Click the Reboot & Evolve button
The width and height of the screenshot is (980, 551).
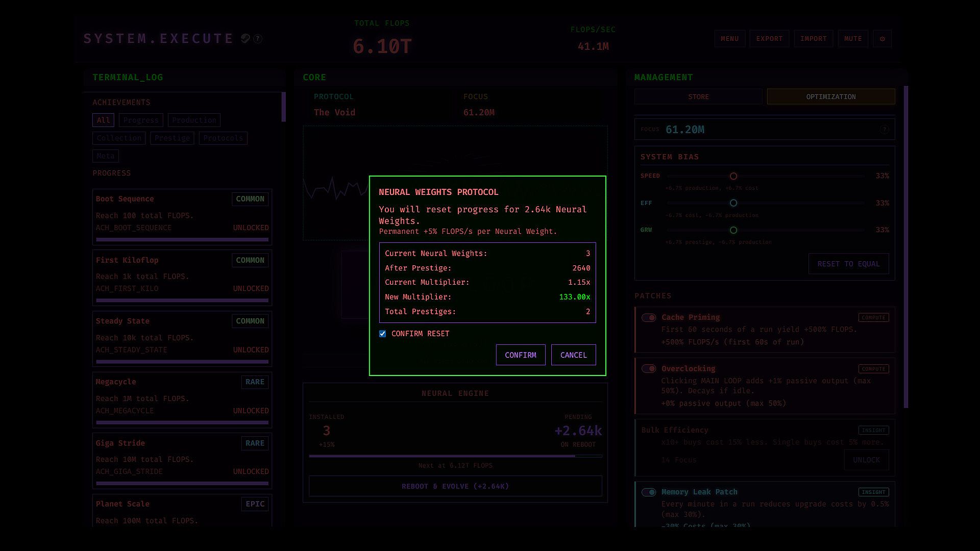tap(455, 487)
